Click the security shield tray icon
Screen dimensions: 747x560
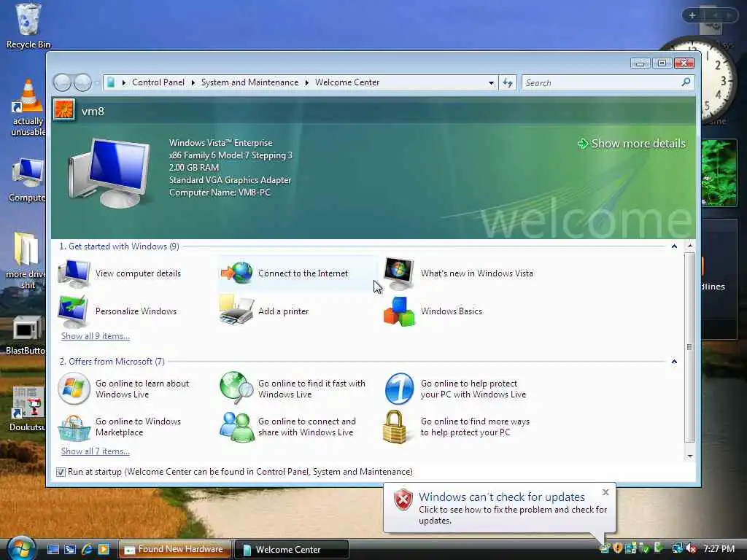pyautogui.click(x=618, y=548)
